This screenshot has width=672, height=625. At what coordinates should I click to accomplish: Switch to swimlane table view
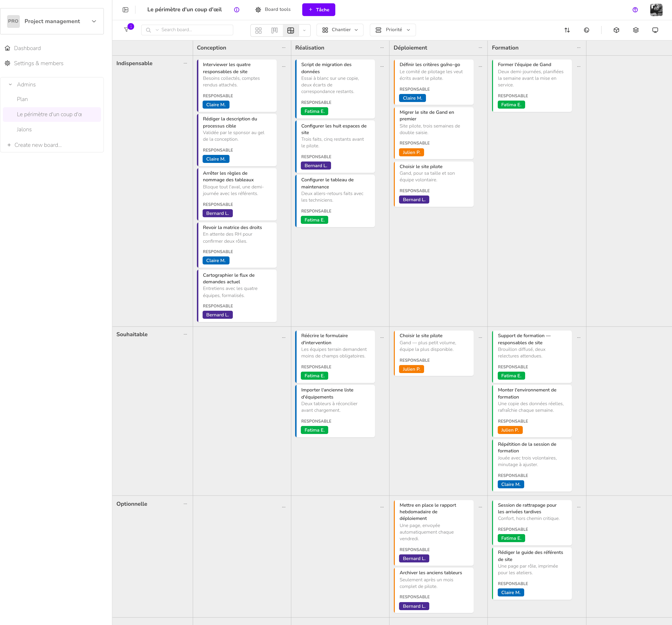coord(290,30)
